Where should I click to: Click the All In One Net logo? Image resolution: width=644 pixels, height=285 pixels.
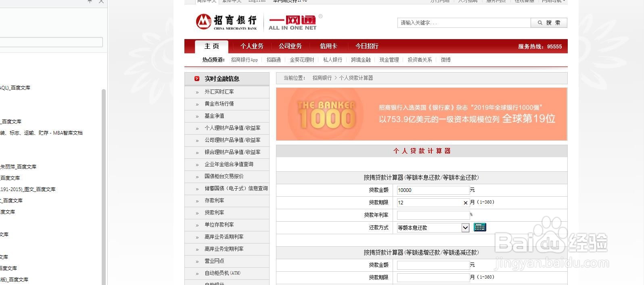click(x=295, y=22)
